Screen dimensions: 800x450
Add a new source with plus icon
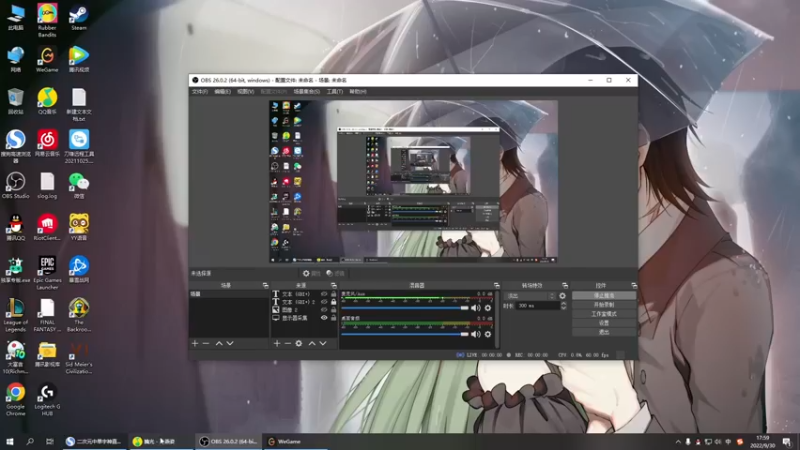pos(277,343)
